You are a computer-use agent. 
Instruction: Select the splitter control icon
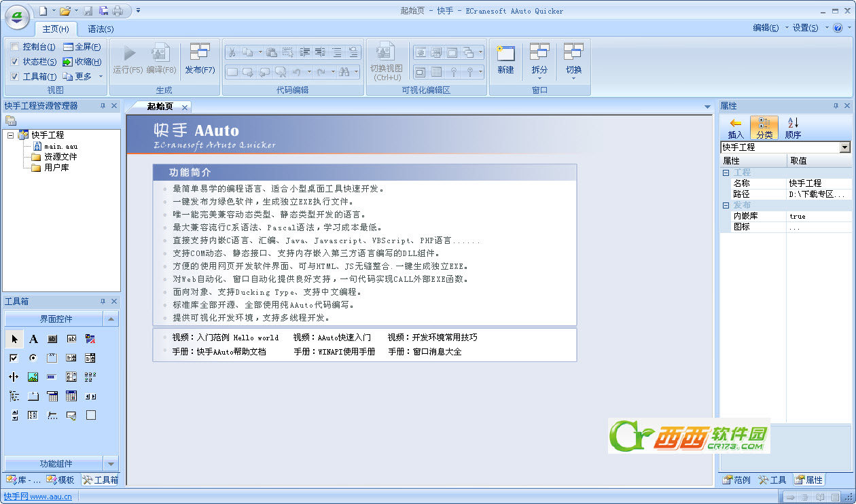point(14,377)
